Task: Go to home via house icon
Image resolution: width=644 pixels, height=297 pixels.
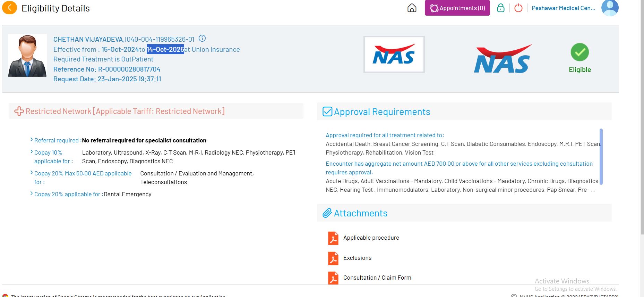Action: point(412,8)
